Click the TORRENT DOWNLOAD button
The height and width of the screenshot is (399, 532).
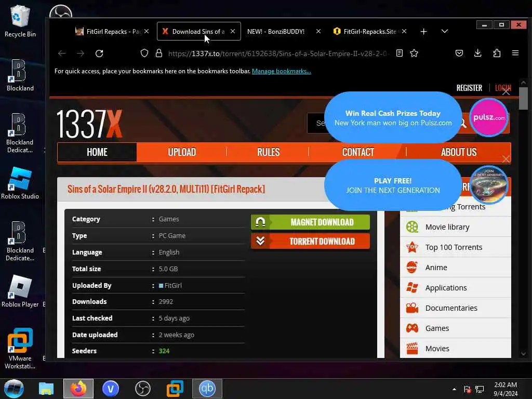310,241
